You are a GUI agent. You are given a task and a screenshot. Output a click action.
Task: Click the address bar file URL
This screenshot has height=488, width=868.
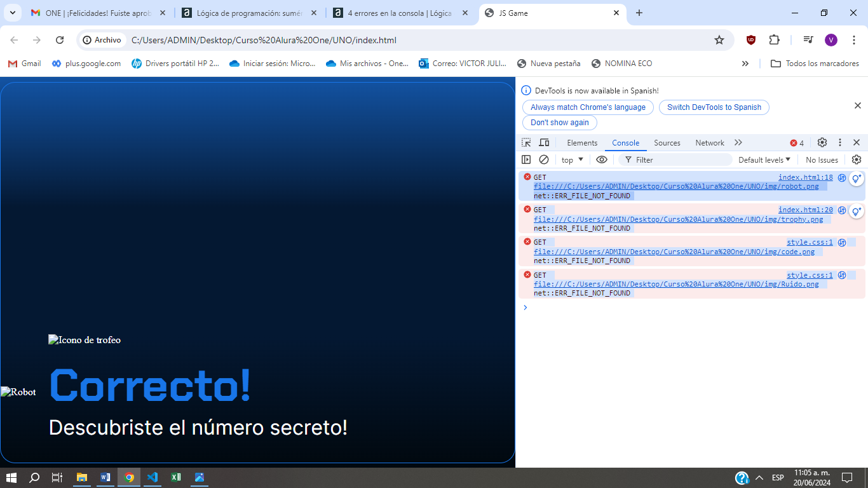coord(264,40)
